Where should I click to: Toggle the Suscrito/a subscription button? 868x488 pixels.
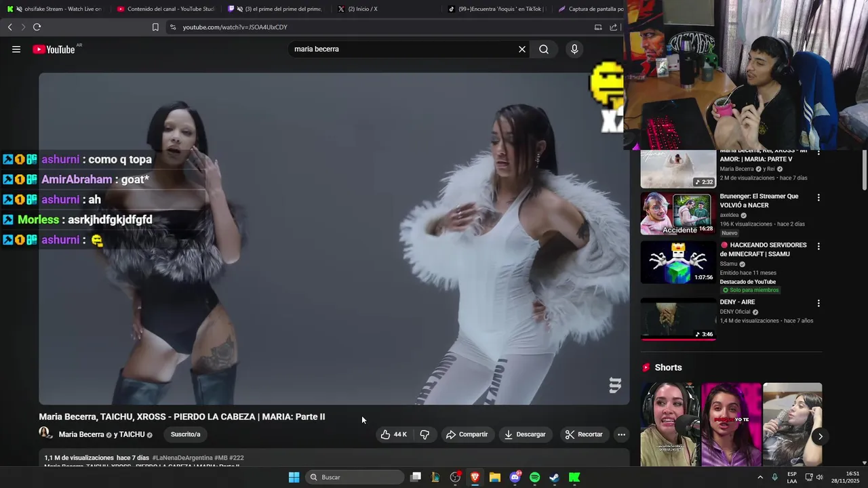(x=186, y=434)
